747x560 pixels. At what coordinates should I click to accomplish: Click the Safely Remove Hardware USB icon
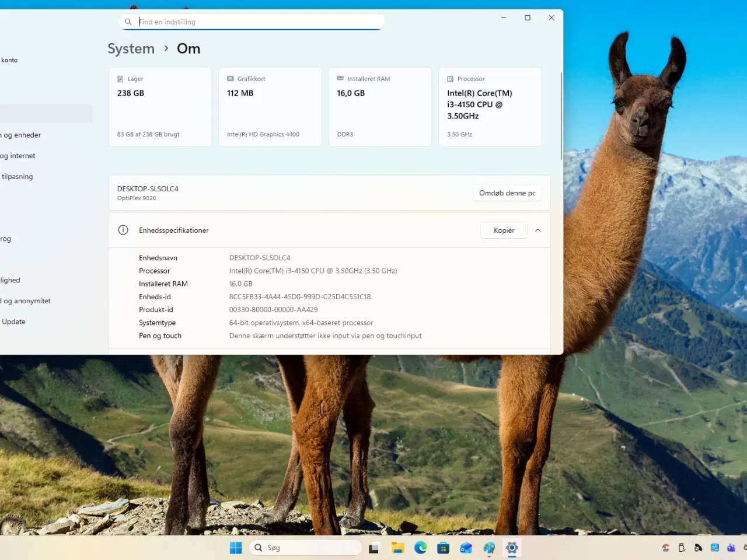click(682, 548)
